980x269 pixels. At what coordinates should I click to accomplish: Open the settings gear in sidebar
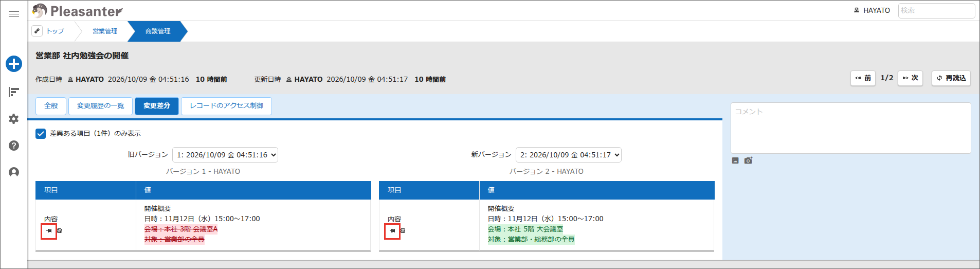[x=14, y=119]
